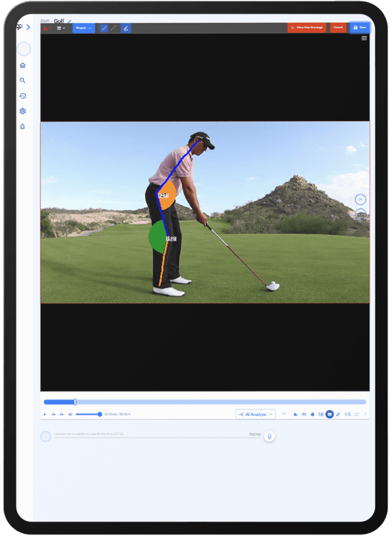Open the Home page from sidebar
This screenshot has width=392, height=537.
pos(23,66)
